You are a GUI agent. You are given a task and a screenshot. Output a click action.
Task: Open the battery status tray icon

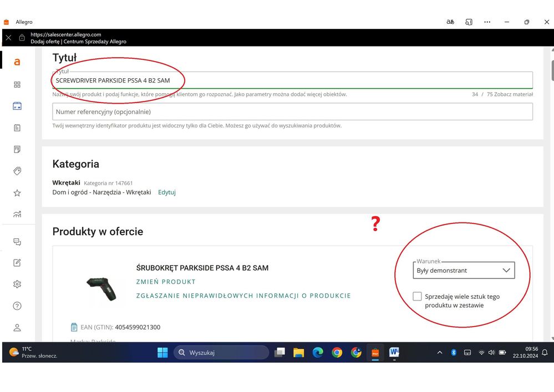(x=502, y=353)
